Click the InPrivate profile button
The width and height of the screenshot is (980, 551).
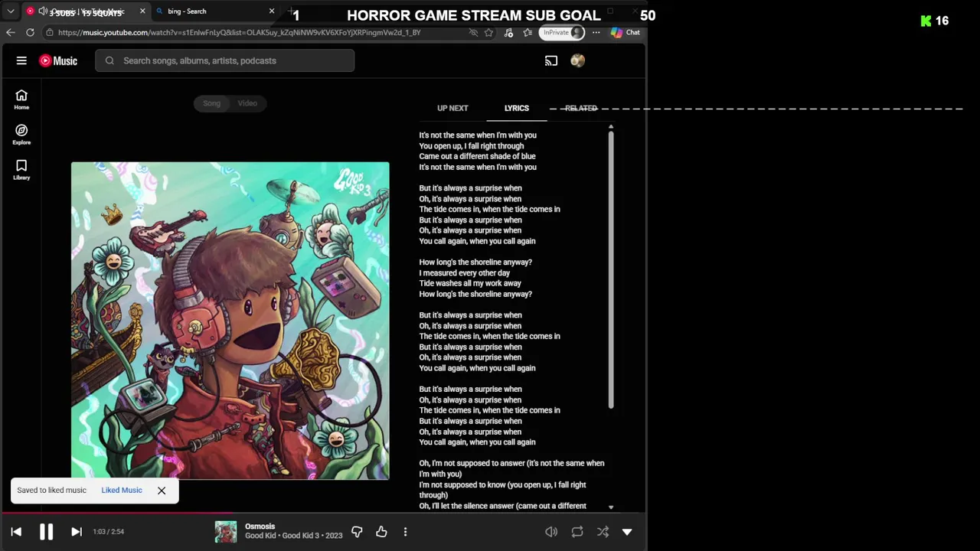pyautogui.click(x=563, y=32)
